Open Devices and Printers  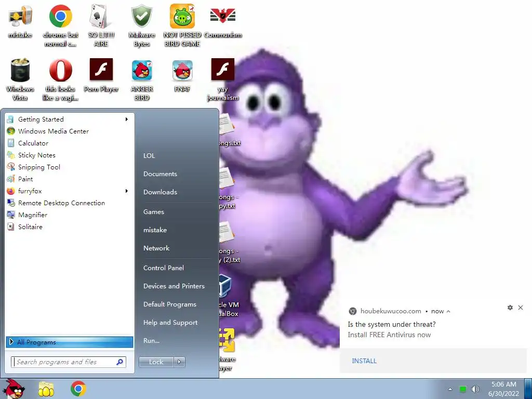pos(174,286)
